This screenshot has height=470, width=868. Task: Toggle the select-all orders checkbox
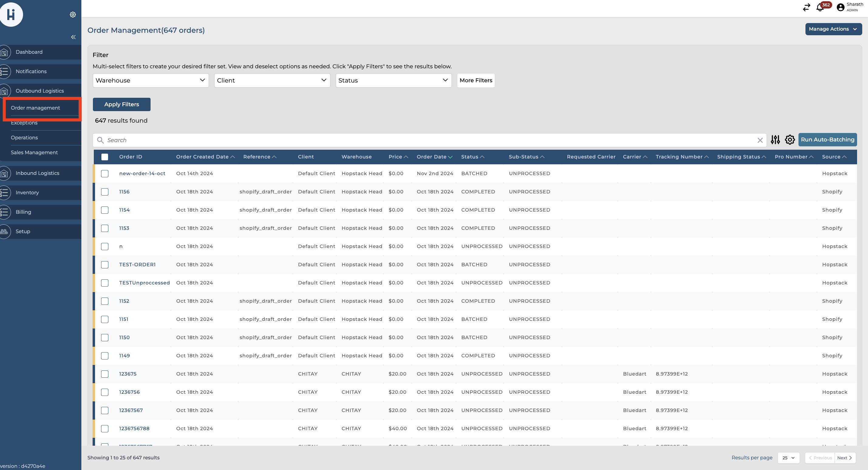[105, 157]
